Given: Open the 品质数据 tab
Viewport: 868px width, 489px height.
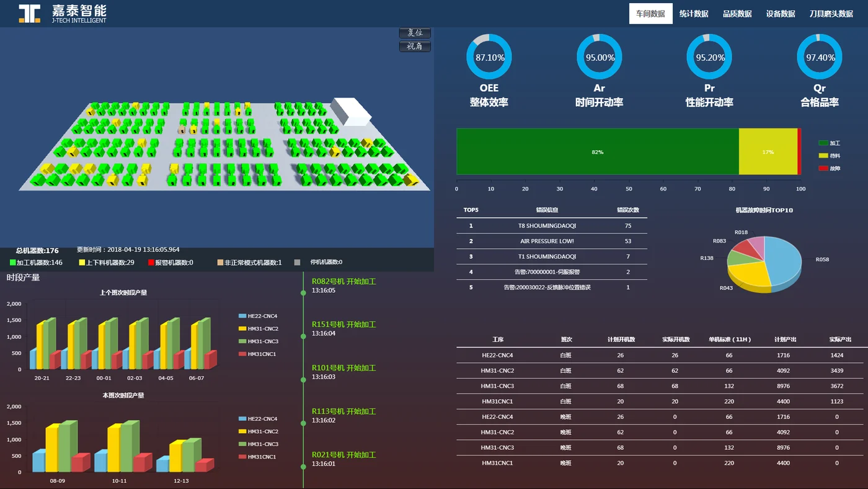Looking at the screenshot, I should 737,14.
